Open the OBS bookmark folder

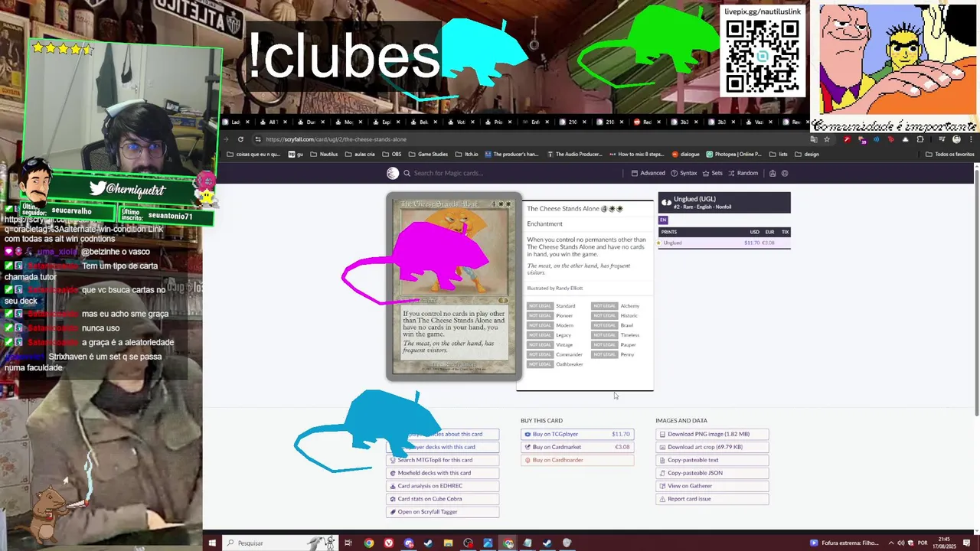391,154
